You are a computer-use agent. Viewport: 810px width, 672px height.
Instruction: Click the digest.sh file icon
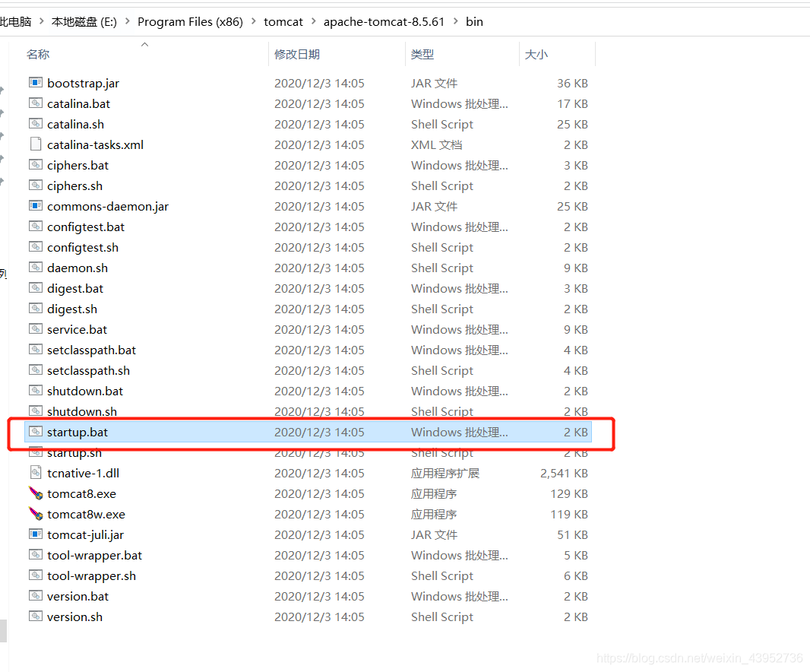(36, 309)
